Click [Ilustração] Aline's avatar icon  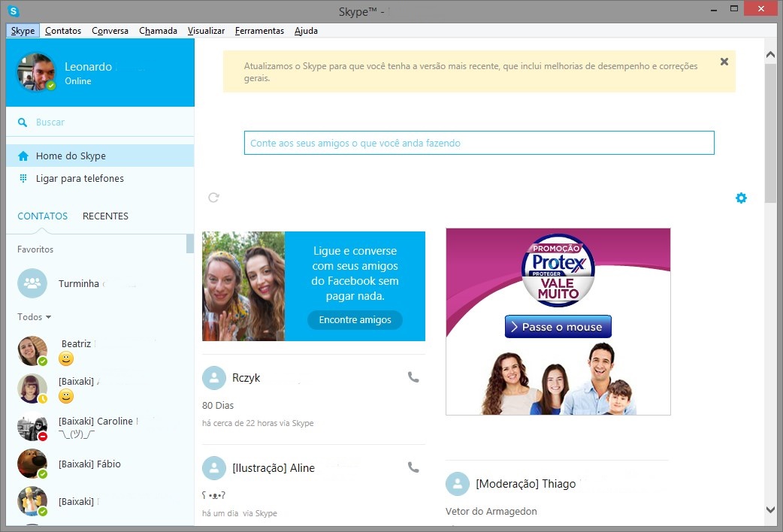214,468
